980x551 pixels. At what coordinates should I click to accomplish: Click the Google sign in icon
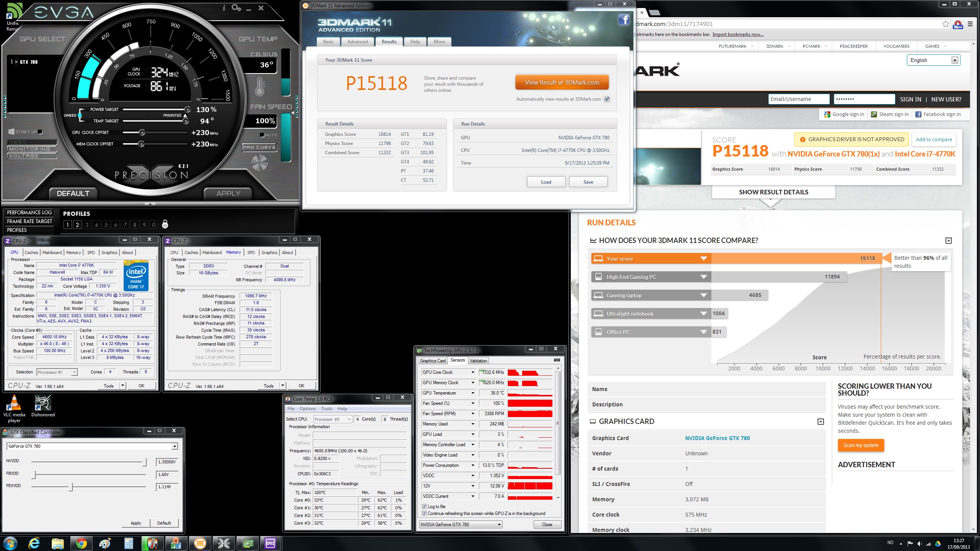click(x=827, y=114)
